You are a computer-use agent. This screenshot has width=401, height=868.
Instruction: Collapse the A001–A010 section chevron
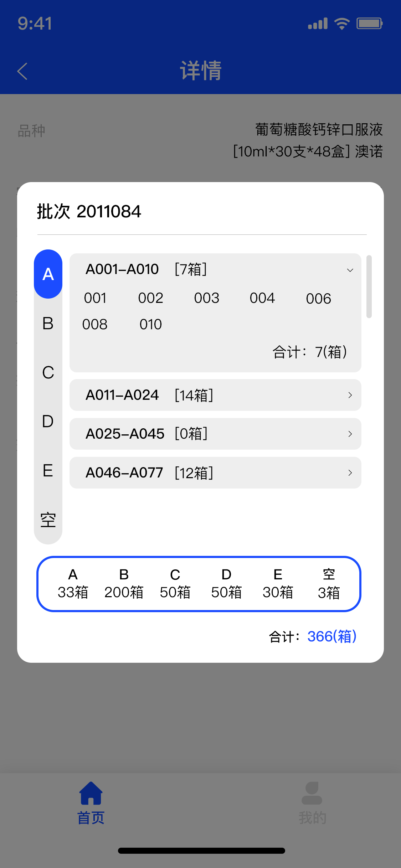[350, 270]
